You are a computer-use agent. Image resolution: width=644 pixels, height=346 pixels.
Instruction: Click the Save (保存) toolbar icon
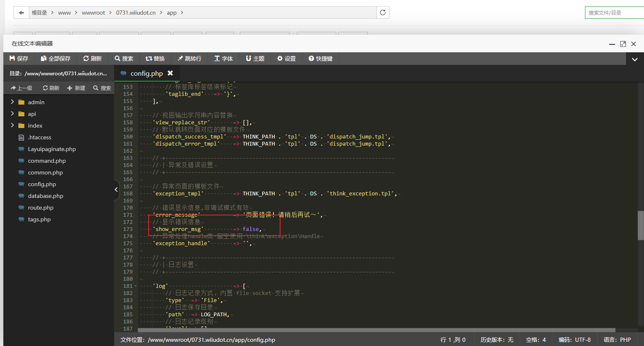click(x=19, y=59)
